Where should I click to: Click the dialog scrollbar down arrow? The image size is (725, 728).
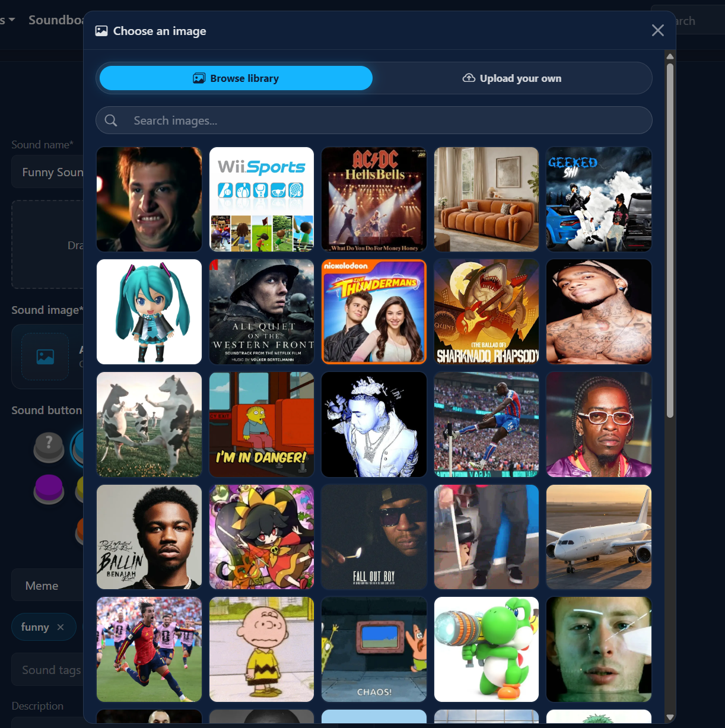(x=670, y=717)
